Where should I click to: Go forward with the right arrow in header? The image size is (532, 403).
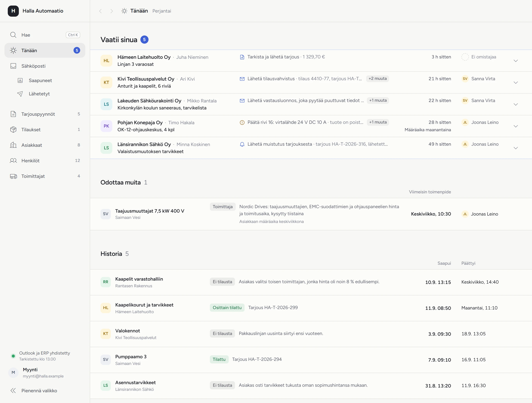point(112,11)
